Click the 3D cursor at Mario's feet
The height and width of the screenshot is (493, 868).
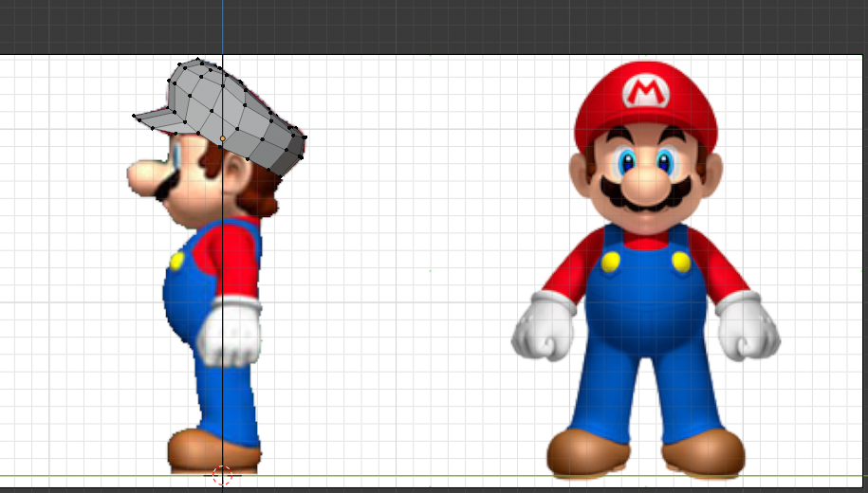point(223,475)
